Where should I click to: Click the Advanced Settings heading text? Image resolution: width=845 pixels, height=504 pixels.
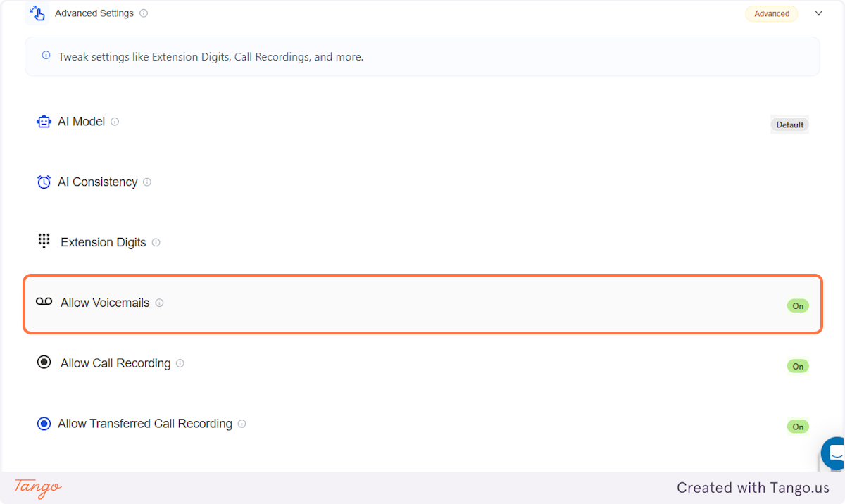pos(94,13)
